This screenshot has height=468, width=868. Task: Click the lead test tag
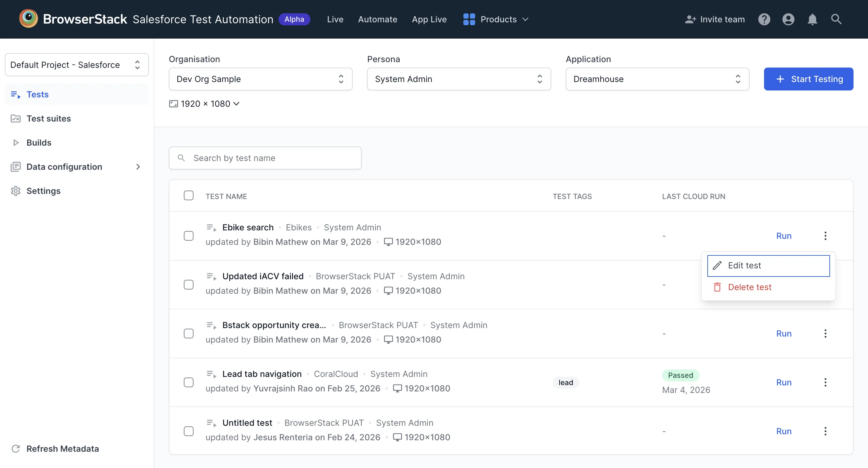566,382
